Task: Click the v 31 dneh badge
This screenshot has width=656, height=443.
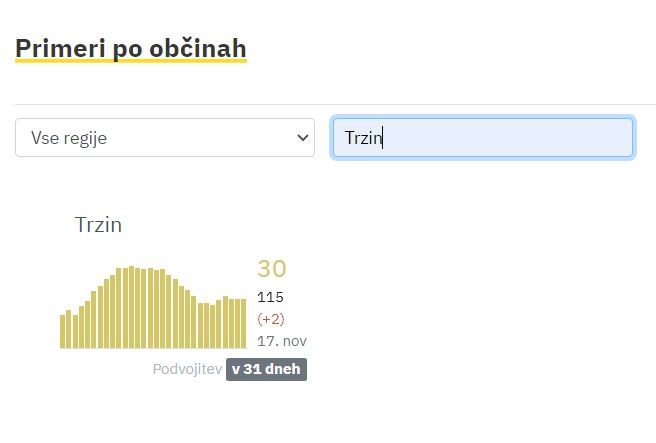Action: (x=266, y=369)
